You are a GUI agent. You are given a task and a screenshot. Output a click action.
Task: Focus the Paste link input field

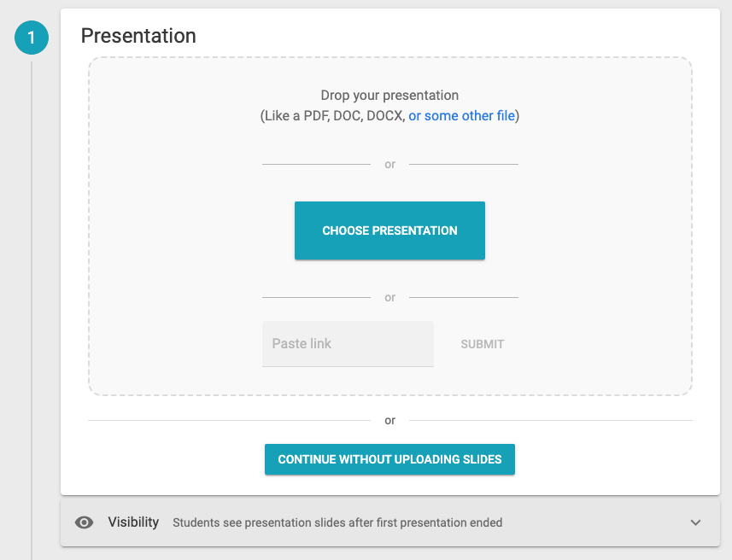(x=348, y=344)
